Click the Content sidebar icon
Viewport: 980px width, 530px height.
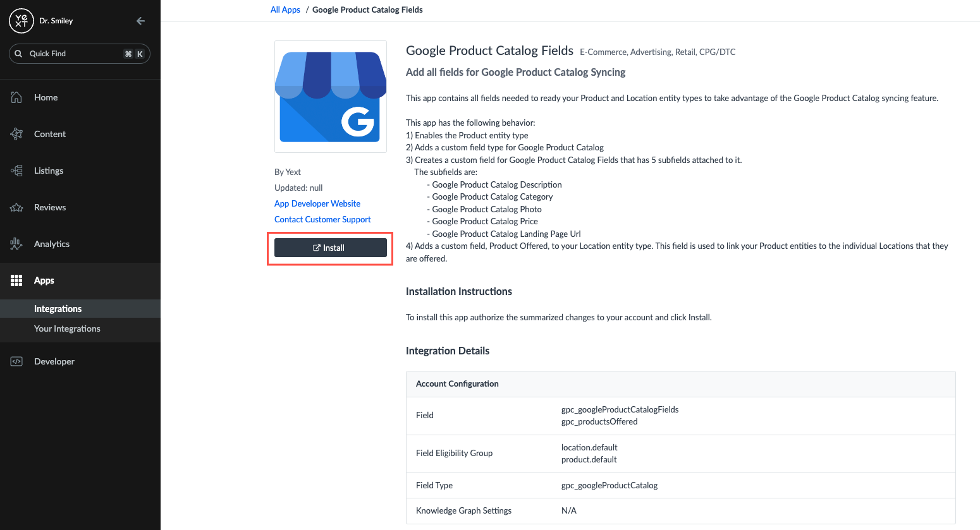[x=16, y=134]
